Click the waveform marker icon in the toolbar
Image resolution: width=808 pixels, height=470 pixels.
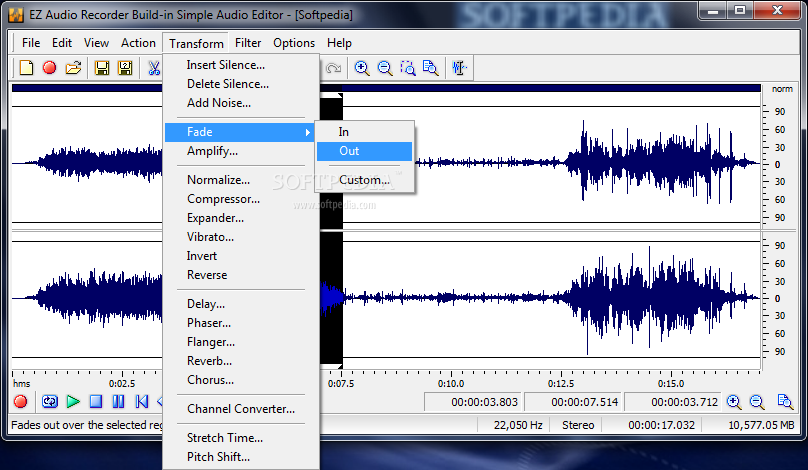pos(459,68)
